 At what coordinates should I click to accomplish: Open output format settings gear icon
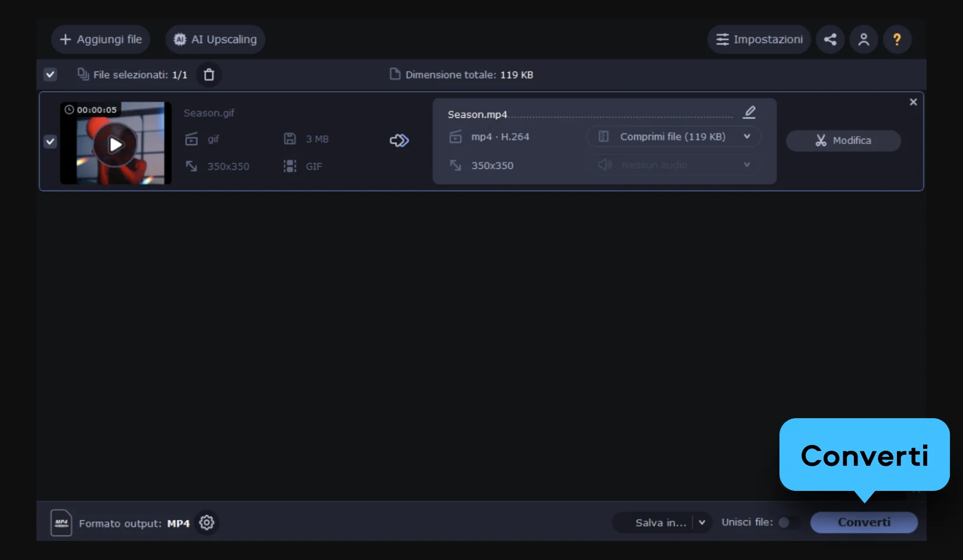click(207, 522)
